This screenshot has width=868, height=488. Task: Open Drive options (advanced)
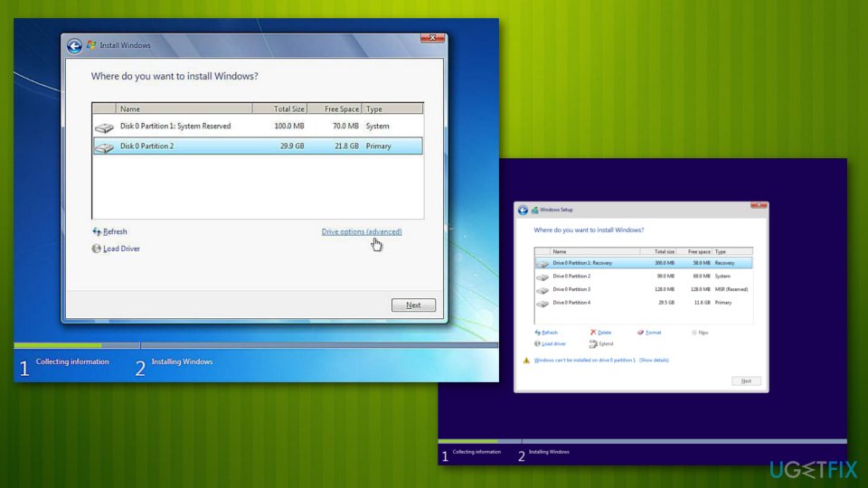point(362,232)
